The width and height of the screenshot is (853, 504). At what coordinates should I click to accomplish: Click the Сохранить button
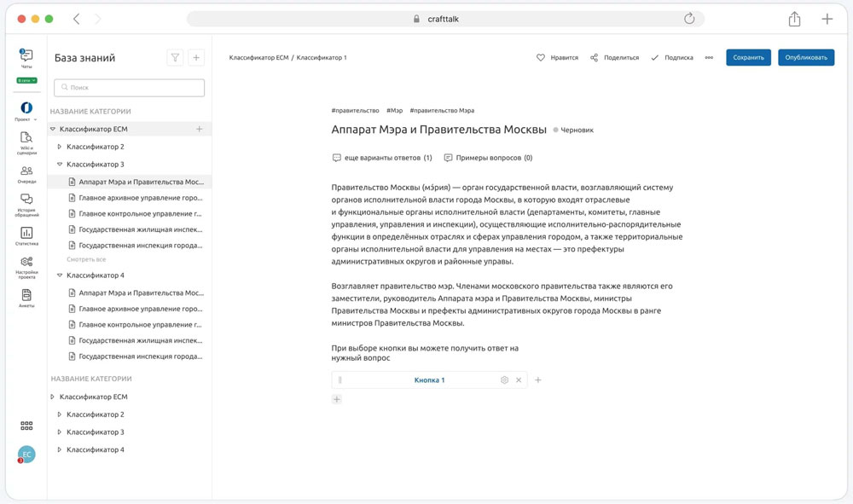click(x=749, y=58)
